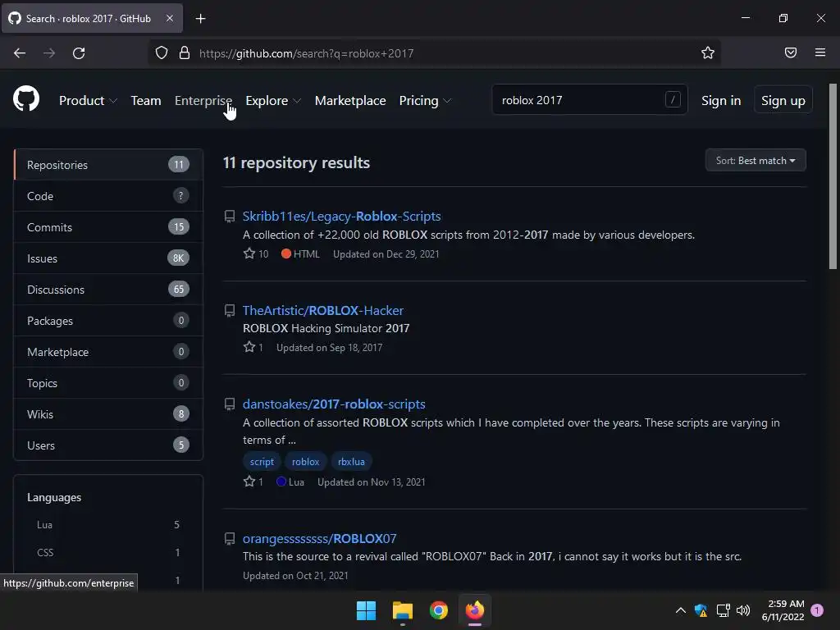The height and width of the screenshot is (630, 840).
Task: Filter results by Lua language
Action: coord(108,524)
